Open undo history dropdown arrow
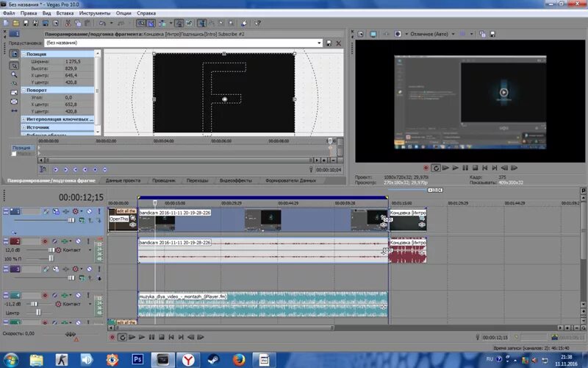The width and height of the screenshot is (588, 368). 111,24
